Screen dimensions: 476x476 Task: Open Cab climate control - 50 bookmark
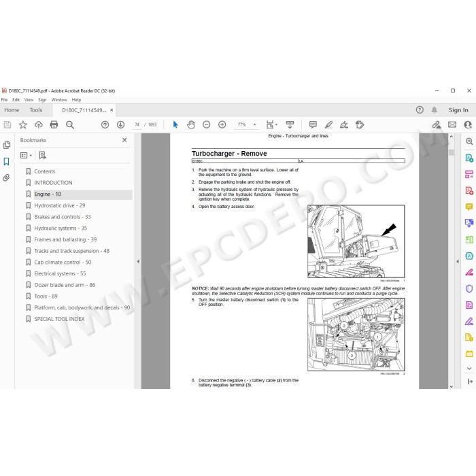(x=63, y=262)
